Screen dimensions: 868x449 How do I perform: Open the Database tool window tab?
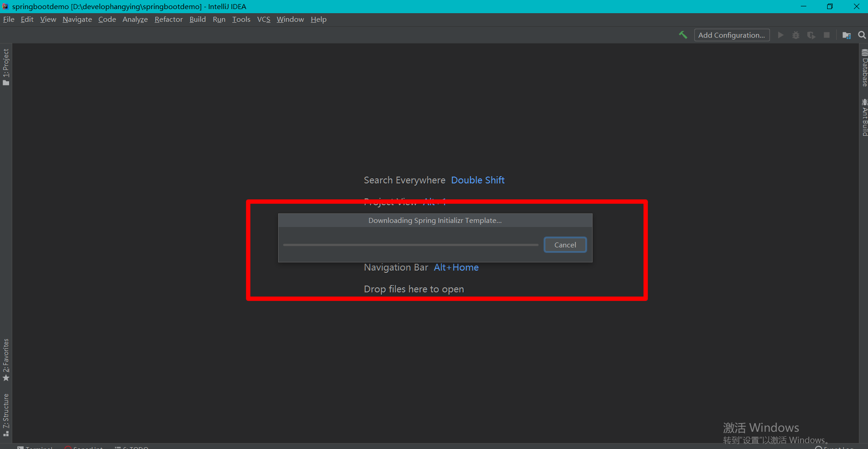[x=864, y=68]
